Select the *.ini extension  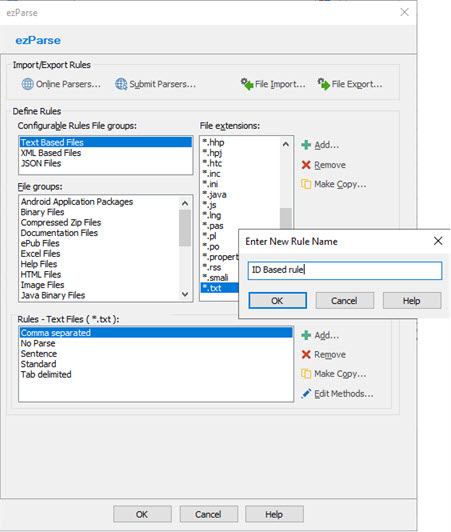240,184
